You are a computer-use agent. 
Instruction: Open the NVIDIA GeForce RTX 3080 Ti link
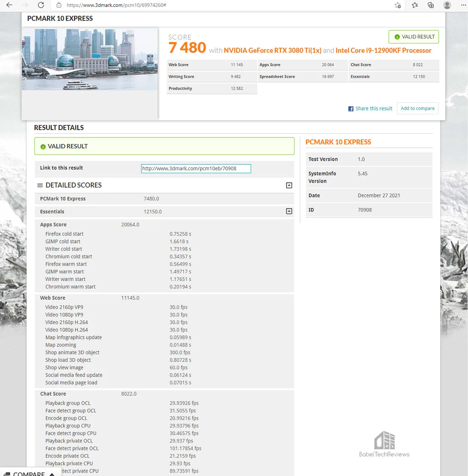[x=273, y=50]
